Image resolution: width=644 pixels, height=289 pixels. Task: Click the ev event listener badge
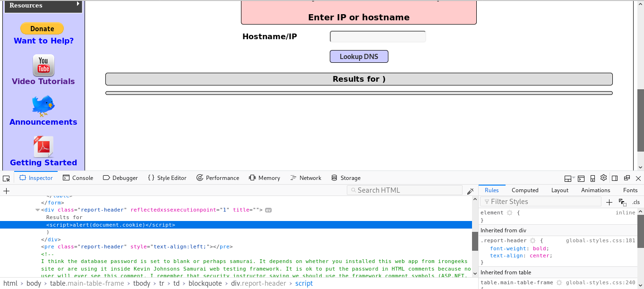268,210
